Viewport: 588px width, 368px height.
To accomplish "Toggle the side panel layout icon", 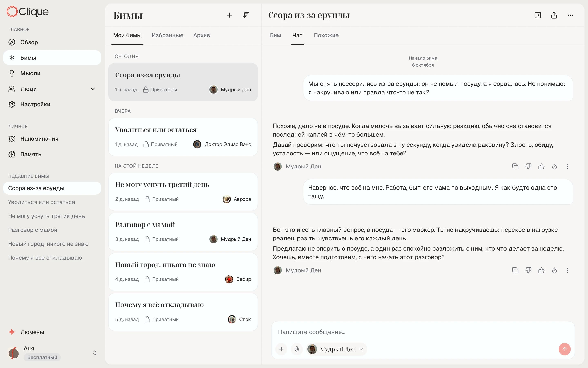I will 538,15.
